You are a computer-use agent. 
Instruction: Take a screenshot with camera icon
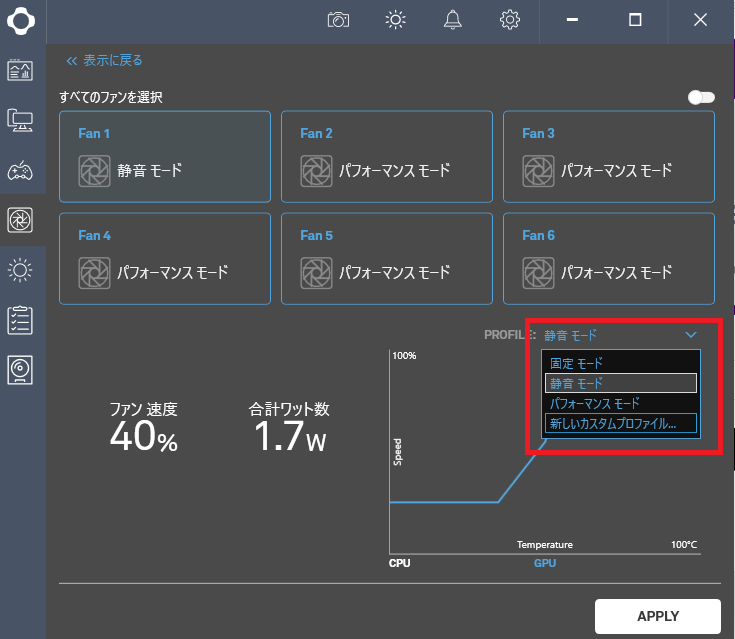click(338, 20)
